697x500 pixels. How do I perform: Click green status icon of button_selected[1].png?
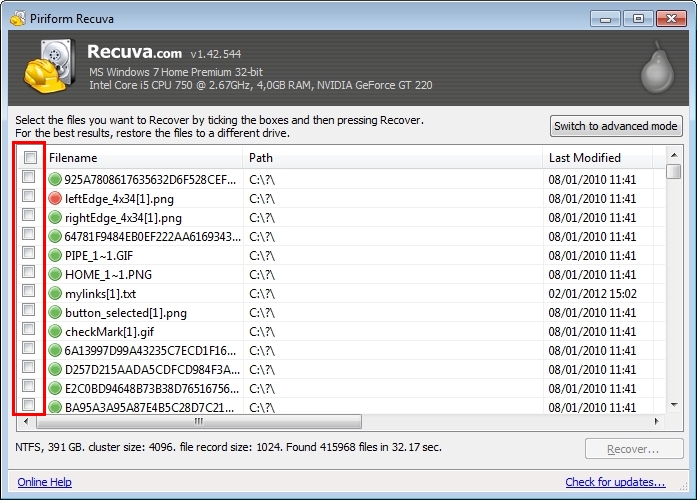(55, 312)
